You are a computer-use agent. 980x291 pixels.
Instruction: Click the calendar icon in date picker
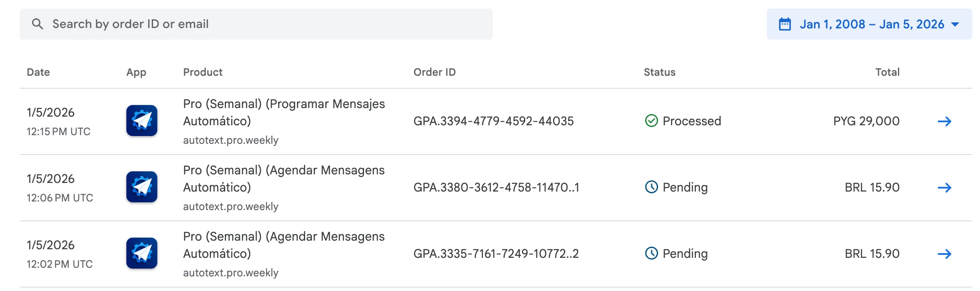(x=785, y=24)
